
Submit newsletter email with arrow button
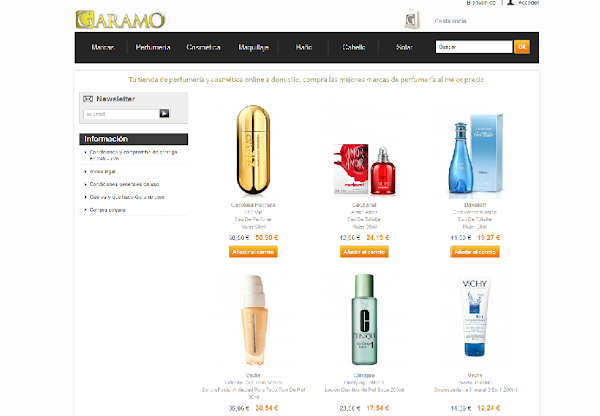click(164, 113)
